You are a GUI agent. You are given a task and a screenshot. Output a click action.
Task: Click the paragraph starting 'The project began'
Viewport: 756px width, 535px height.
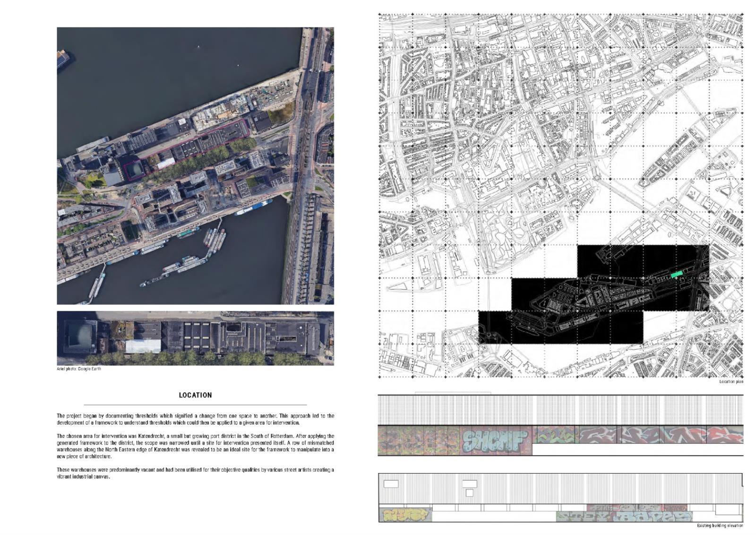[x=195, y=419]
